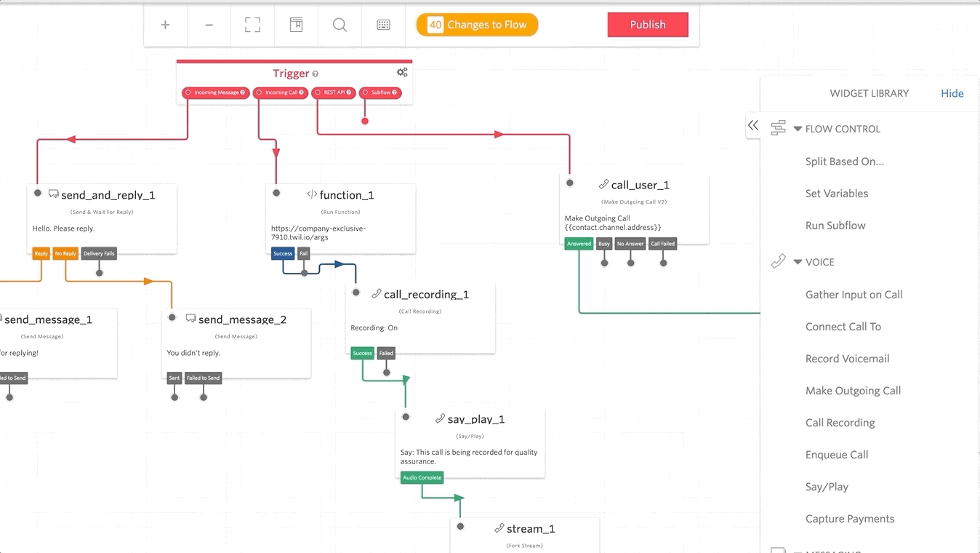Viewport: 980px width, 553px height.
Task: Click the No Reply transition tag
Action: click(x=65, y=253)
